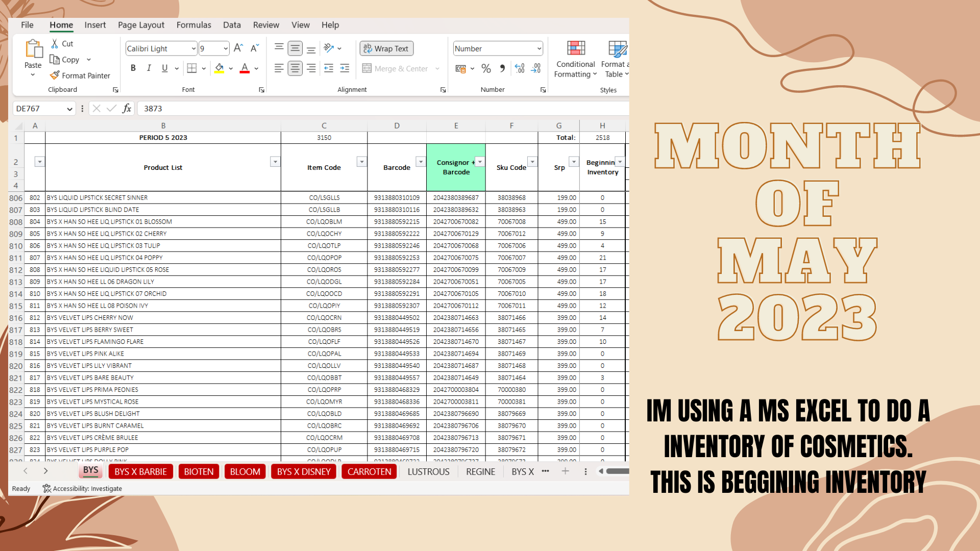Image resolution: width=980 pixels, height=551 pixels.
Task: Click the Conditional Formatting icon
Action: pos(576,49)
